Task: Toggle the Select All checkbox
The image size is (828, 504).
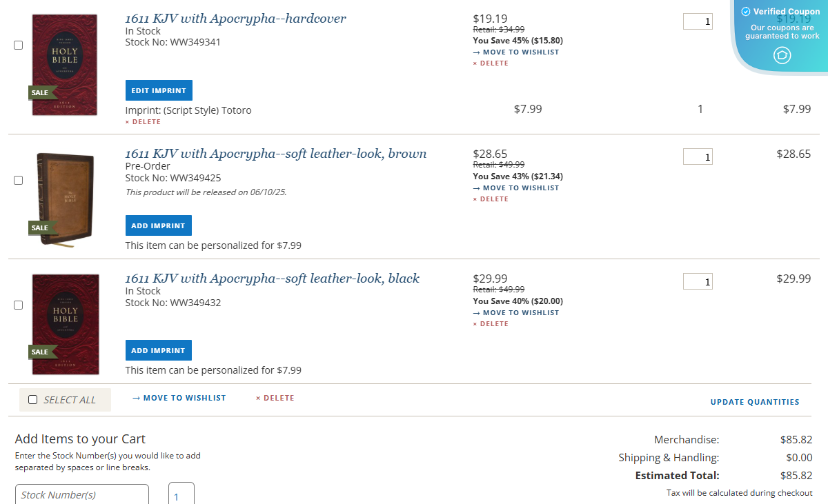Action: tap(33, 400)
